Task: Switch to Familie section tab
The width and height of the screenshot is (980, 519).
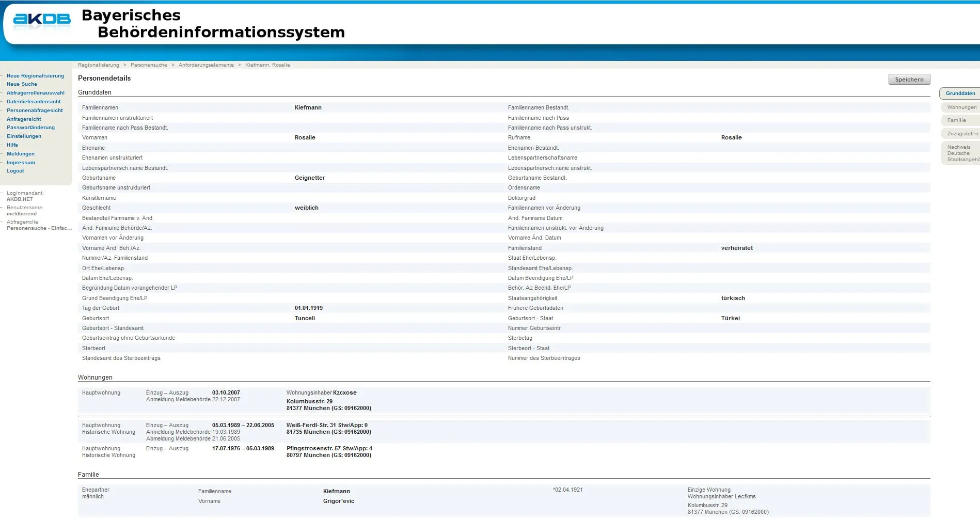Action: click(x=956, y=120)
